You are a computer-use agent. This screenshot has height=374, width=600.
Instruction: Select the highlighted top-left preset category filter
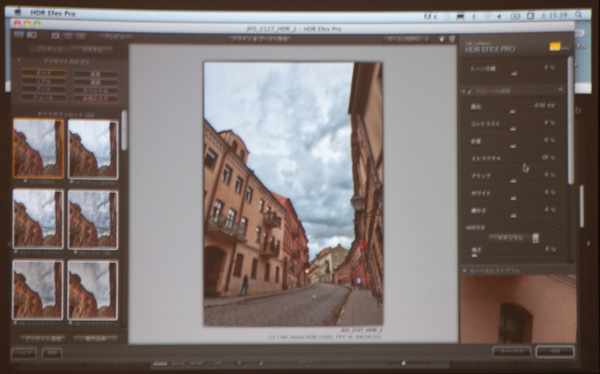[x=44, y=73]
